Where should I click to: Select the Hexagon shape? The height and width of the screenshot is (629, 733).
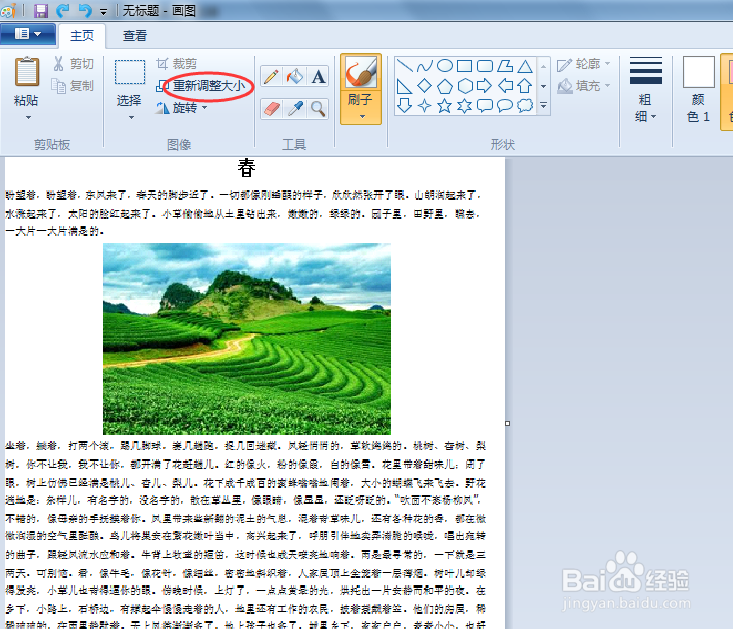[465, 86]
